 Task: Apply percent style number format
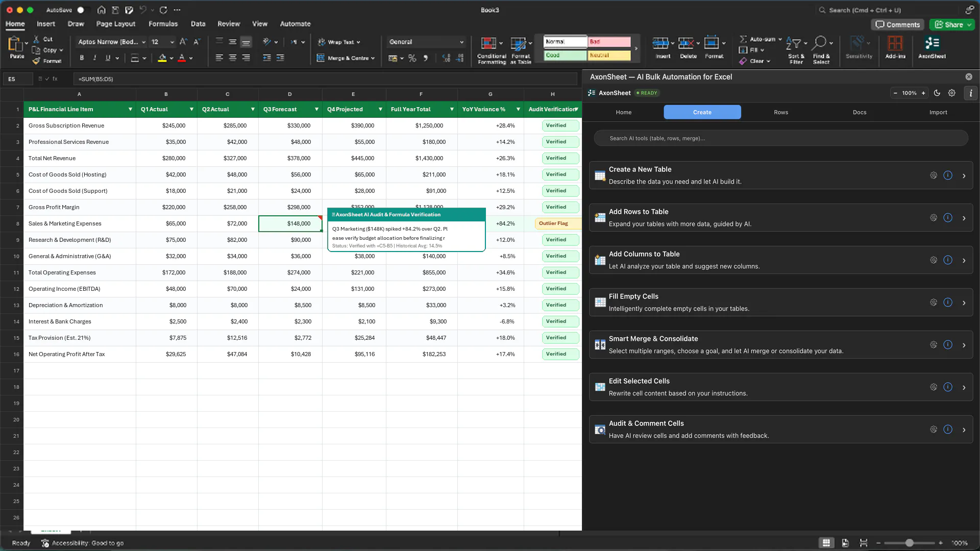click(x=412, y=58)
